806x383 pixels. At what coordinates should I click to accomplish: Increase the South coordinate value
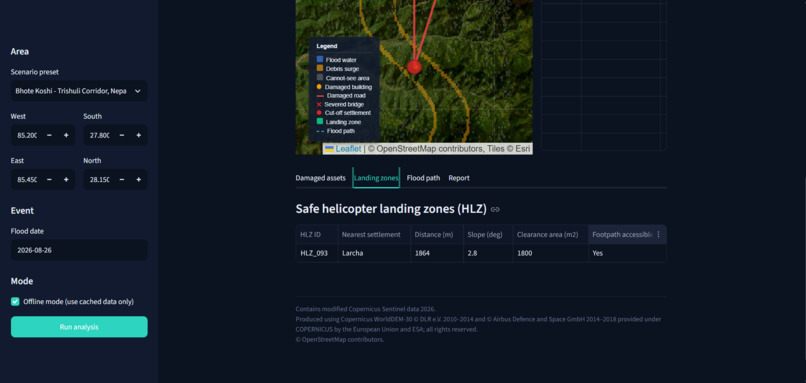point(139,135)
